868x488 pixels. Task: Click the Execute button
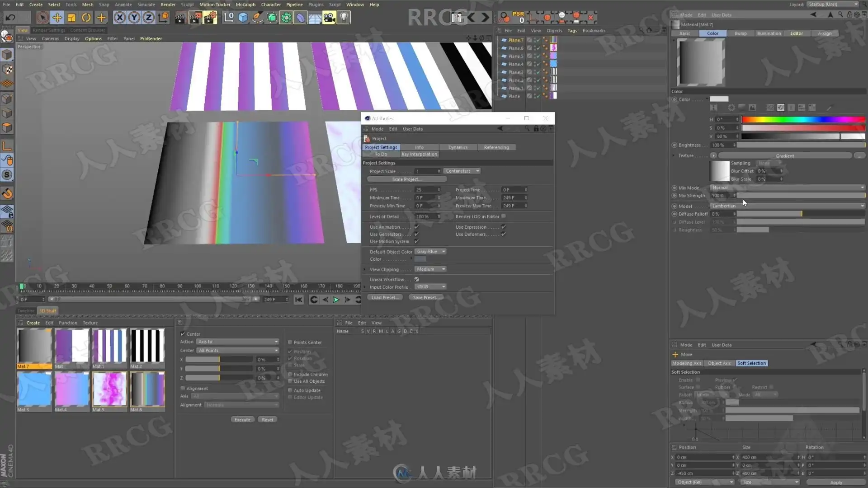click(242, 420)
